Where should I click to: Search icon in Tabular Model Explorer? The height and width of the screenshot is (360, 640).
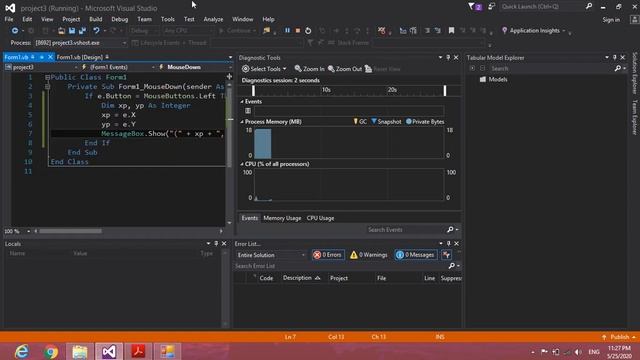pos(618,69)
